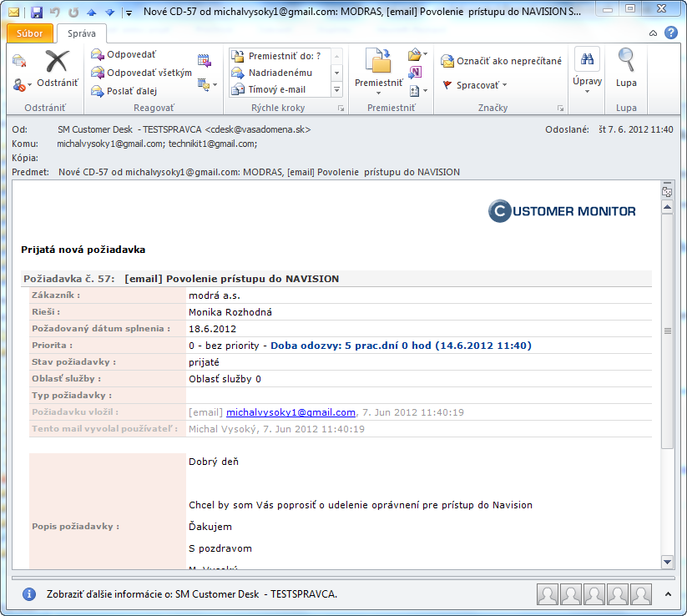Image resolution: width=687 pixels, height=616 pixels.
Task: Click middle contact photo in people pane
Action: [594, 594]
